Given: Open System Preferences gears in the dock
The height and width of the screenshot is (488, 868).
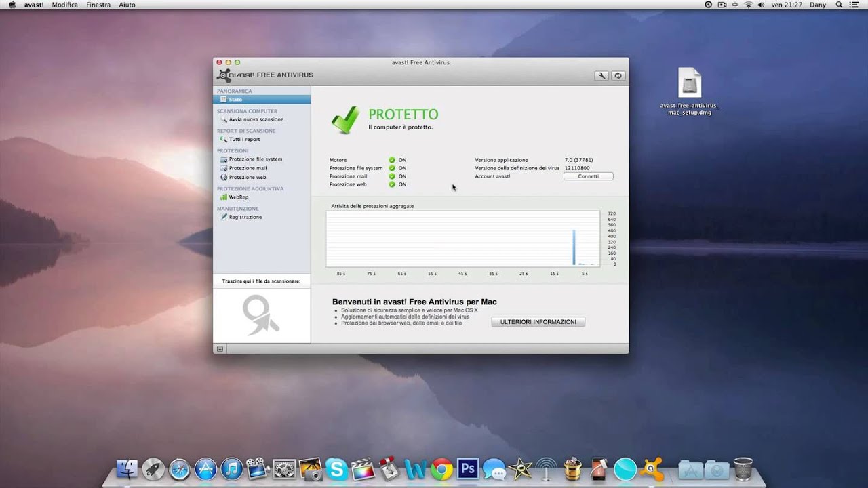Looking at the screenshot, I should click(283, 468).
